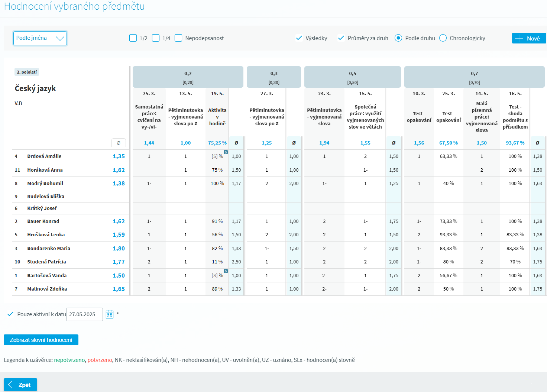The width and height of the screenshot is (547, 392).
Task: Click Modrý Bohumil's 40 % test result
Action: pyautogui.click(x=449, y=183)
